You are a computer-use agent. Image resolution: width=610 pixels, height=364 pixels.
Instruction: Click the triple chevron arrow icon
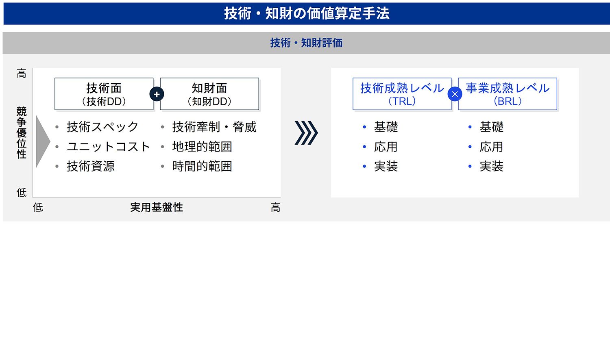[x=306, y=133]
